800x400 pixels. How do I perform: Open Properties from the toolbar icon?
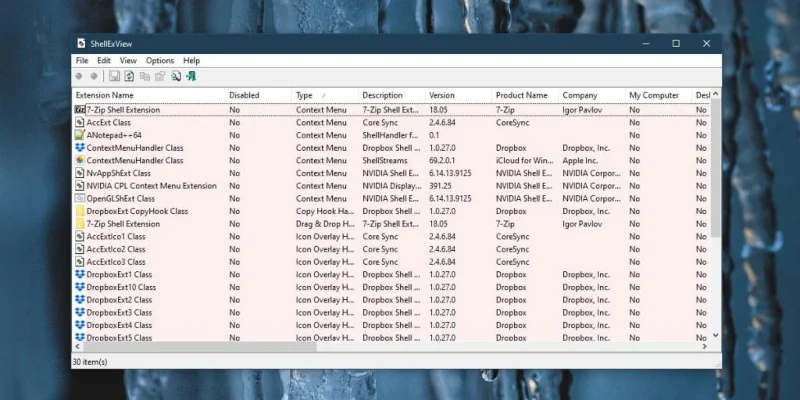click(160, 76)
